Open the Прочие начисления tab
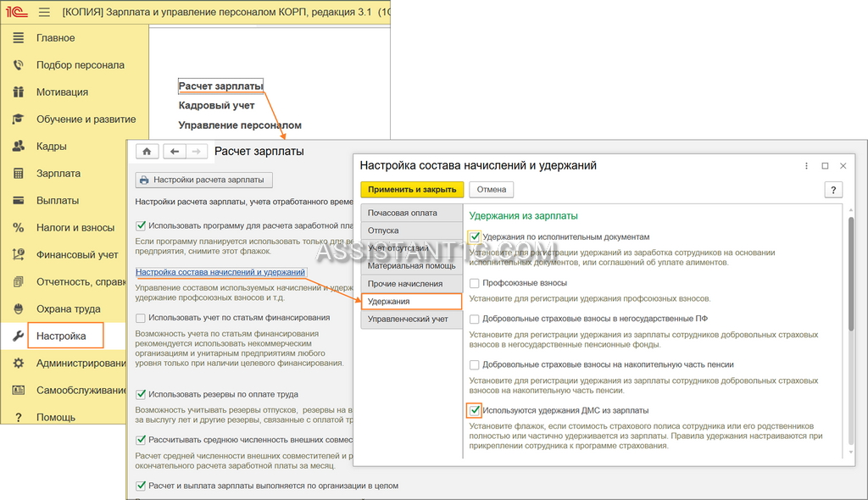 411,284
